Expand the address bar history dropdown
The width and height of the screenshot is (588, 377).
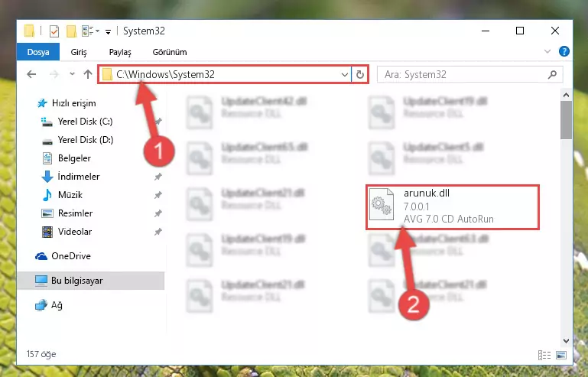(345, 74)
